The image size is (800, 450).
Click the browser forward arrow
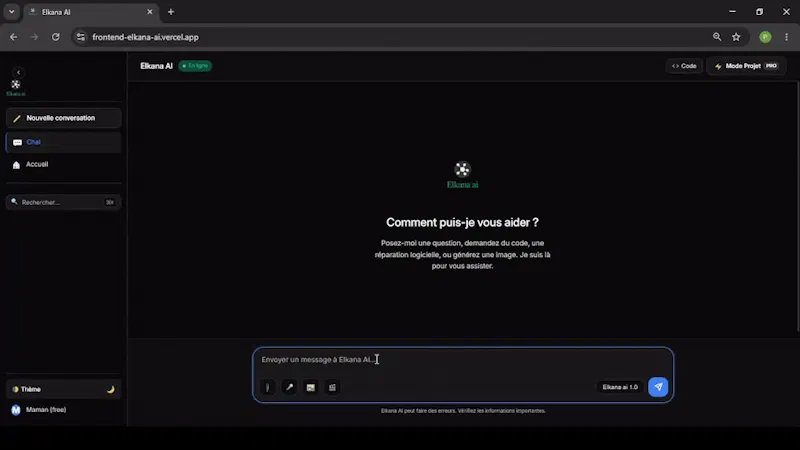34,37
